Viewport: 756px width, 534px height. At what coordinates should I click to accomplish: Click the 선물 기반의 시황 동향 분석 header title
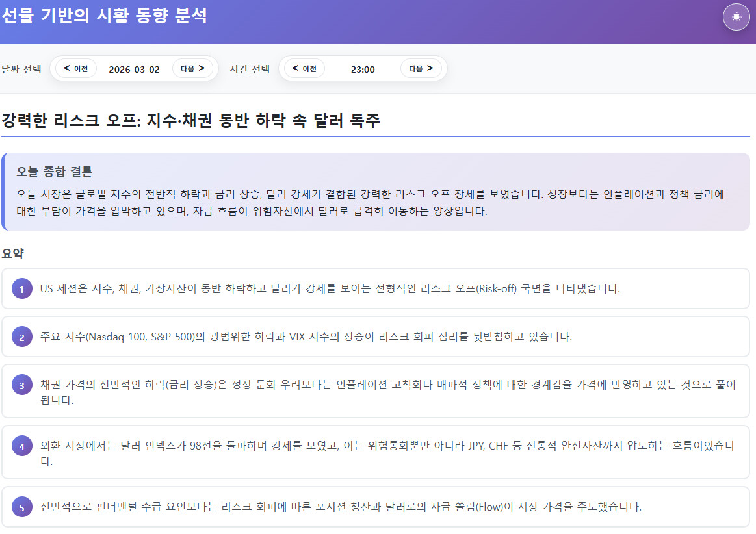pos(105,16)
